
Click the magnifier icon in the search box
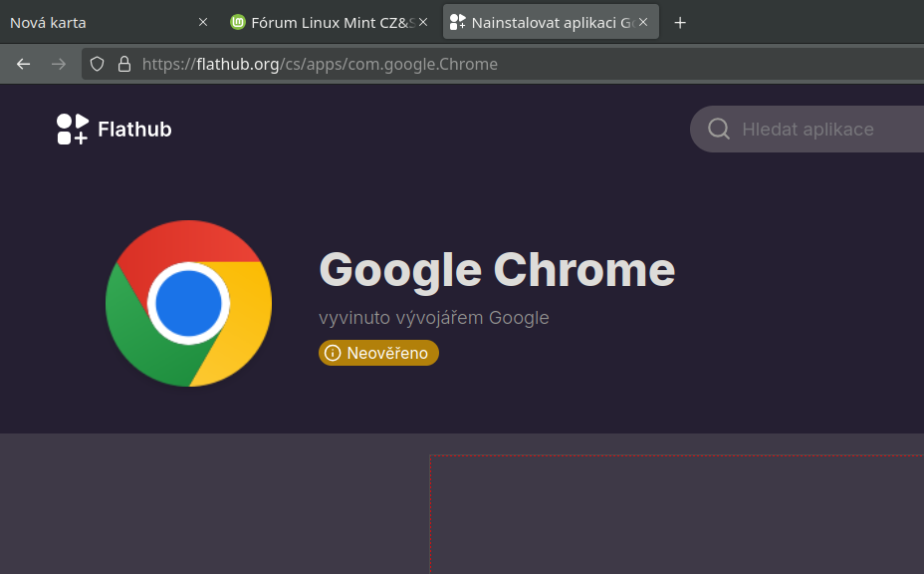(718, 129)
